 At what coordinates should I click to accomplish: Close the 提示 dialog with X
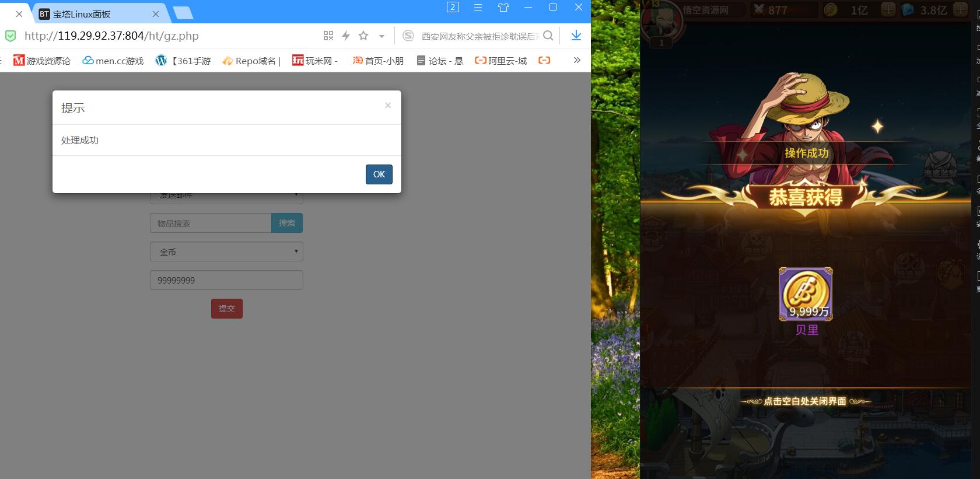click(388, 106)
